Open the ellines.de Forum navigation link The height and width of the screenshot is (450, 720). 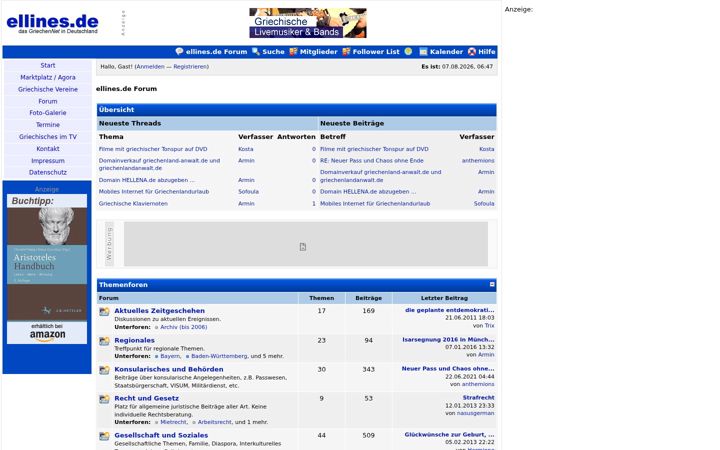point(216,51)
